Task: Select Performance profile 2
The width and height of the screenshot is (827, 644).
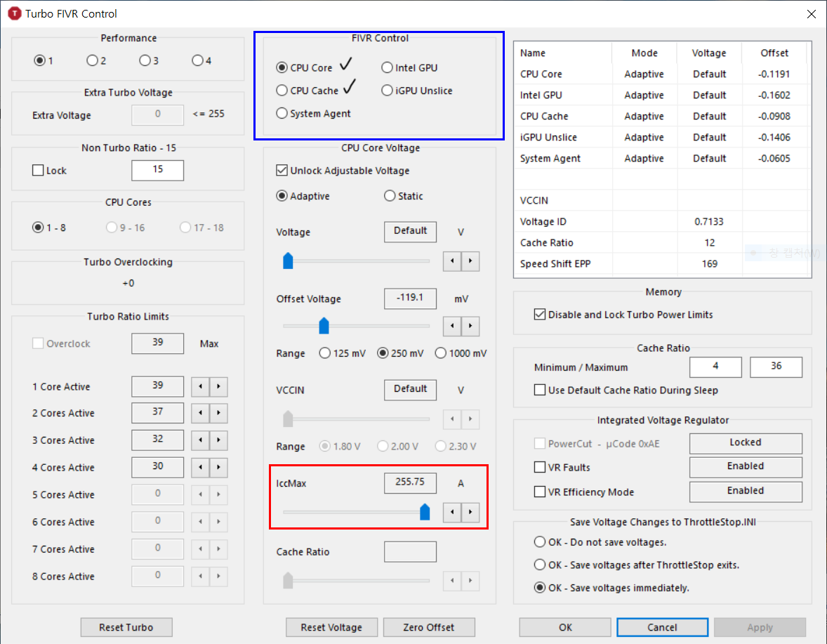Action: click(96, 60)
